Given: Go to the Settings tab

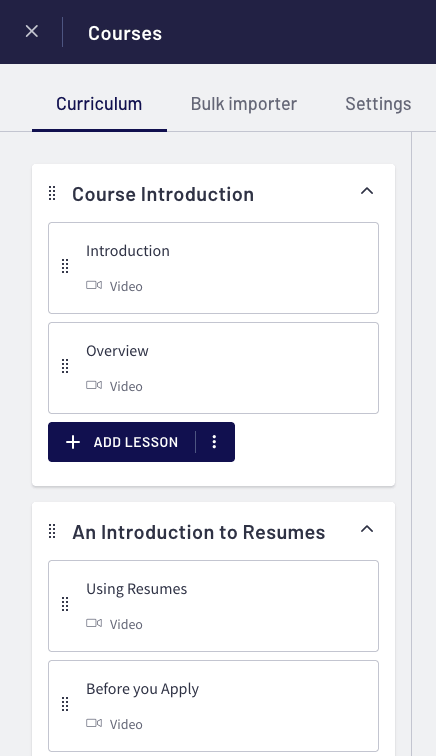Looking at the screenshot, I should 378,104.
